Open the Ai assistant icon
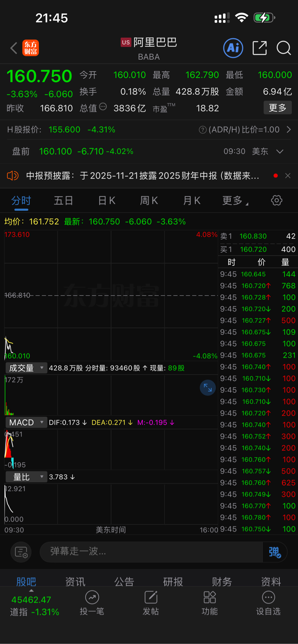Viewport: 298px width, 644px height. pyautogui.click(x=233, y=48)
